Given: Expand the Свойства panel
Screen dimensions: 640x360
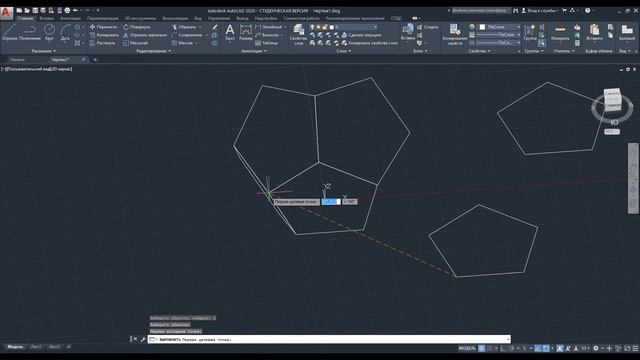Looking at the screenshot, I should tap(480, 51).
